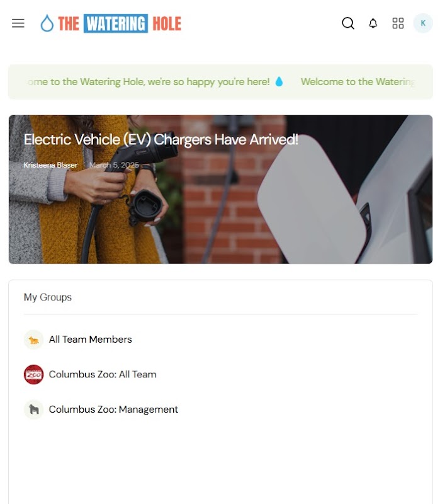The width and height of the screenshot is (440, 504).
Task: Go to The Watering Hole home logo
Action: pos(111,23)
